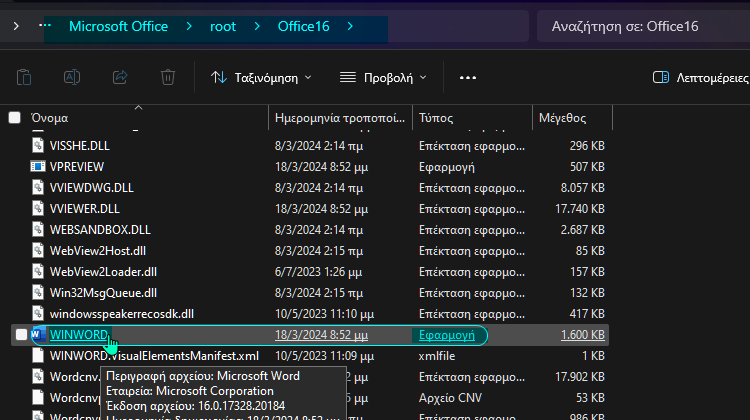Image resolution: width=750 pixels, height=420 pixels.
Task: Click the date 10/5/2023 11:10 μμ
Action: pos(324,314)
